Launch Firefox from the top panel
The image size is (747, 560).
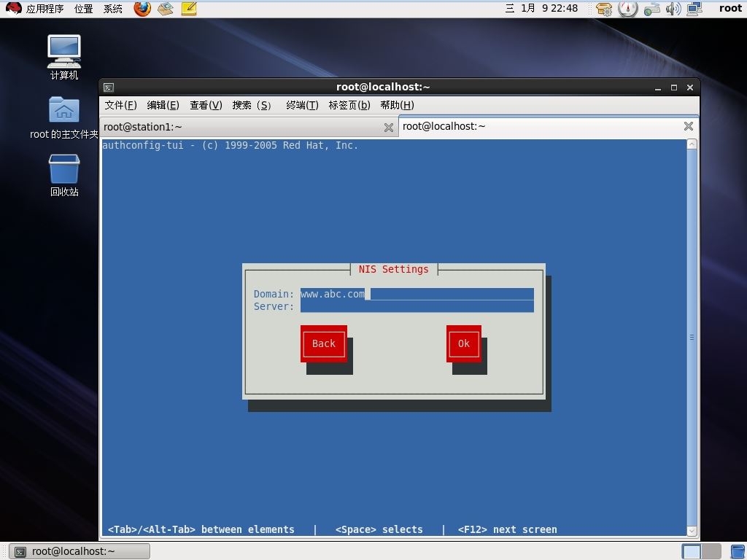pos(142,8)
